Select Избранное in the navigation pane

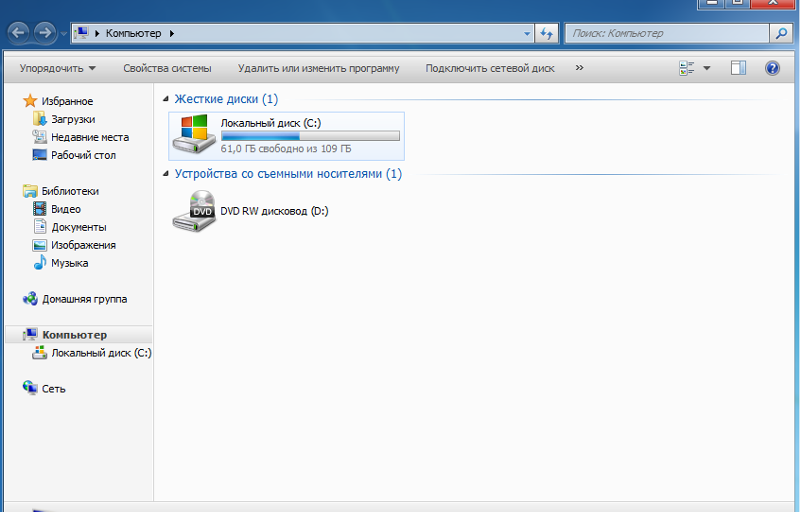tap(67, 101)
